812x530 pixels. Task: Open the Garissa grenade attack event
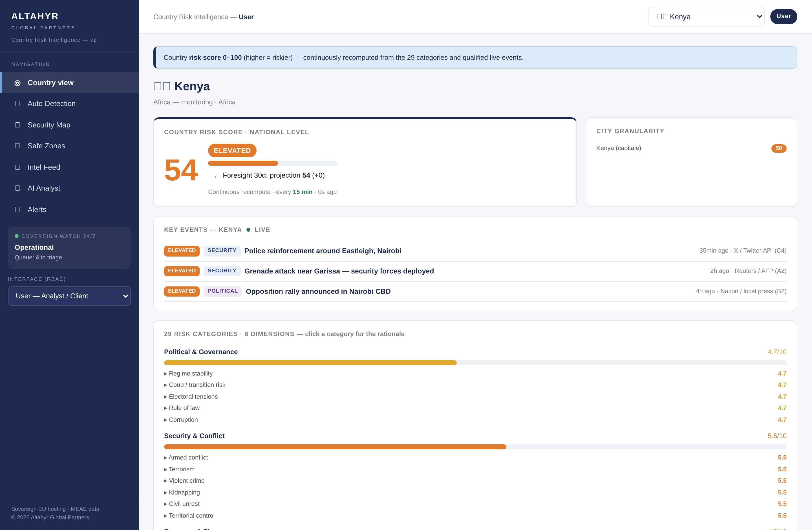(475, 271)
